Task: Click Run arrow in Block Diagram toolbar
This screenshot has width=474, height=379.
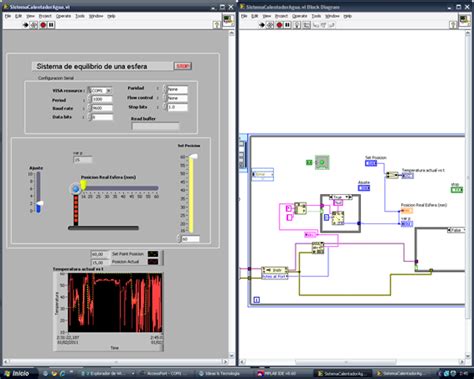Action: point(262,25)
